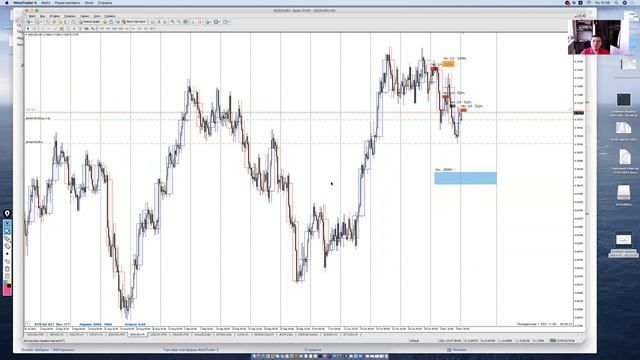Pick yellow color in annotation palette
640x360 pixels.
9,282
